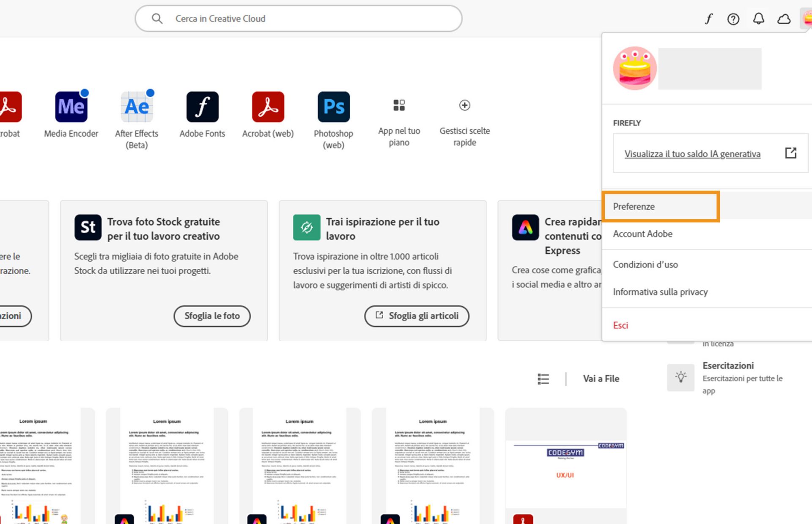The width and height of the screenshot is (812, 524).
Task: Click the Gestisci scelte rapide plus icon
Action: tap(464, 105)
